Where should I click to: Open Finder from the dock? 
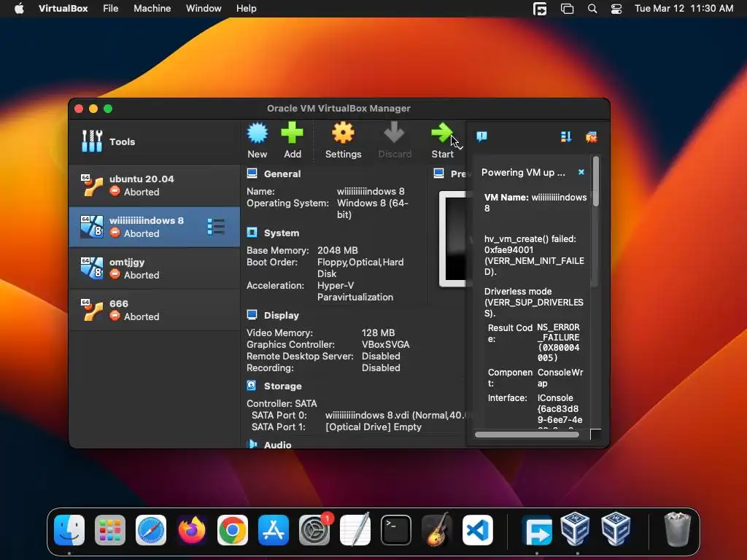pos(69,529)
